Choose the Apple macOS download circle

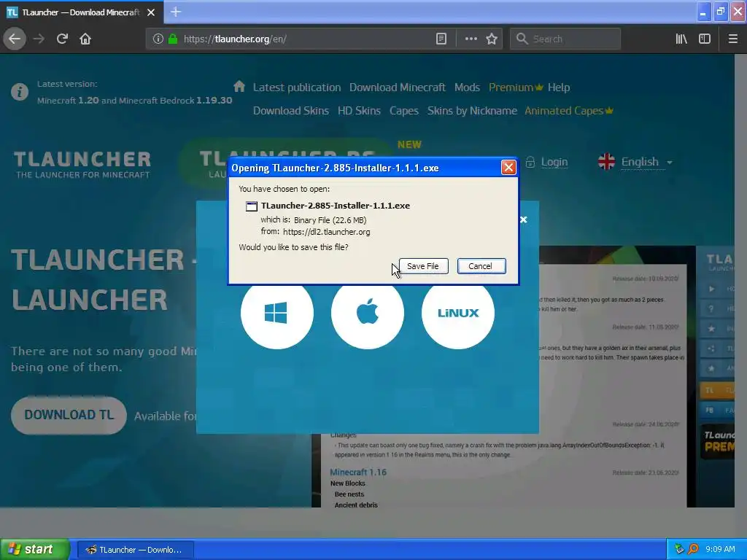(368, 313)
